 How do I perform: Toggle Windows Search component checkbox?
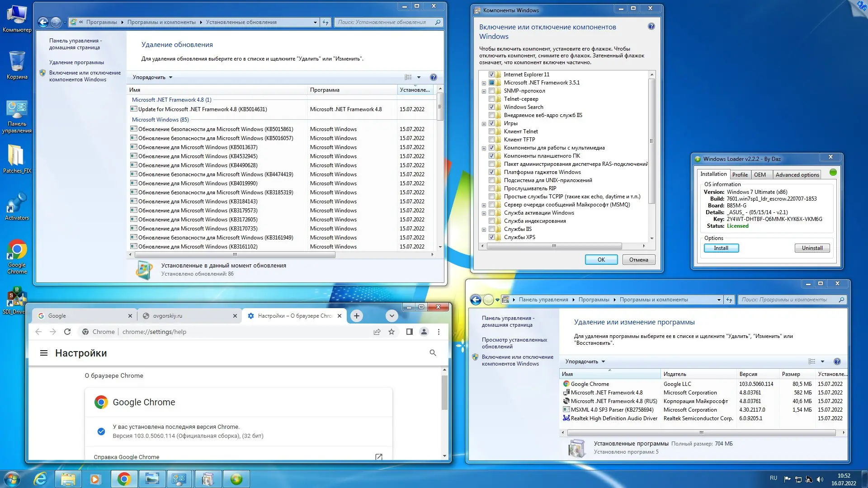coord(491,107)
